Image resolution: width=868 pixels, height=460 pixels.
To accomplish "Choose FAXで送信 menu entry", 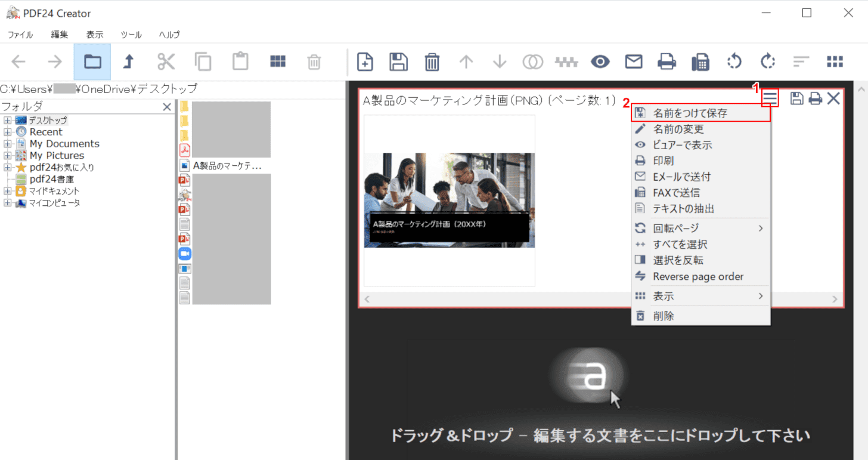I will coord(701,193).
